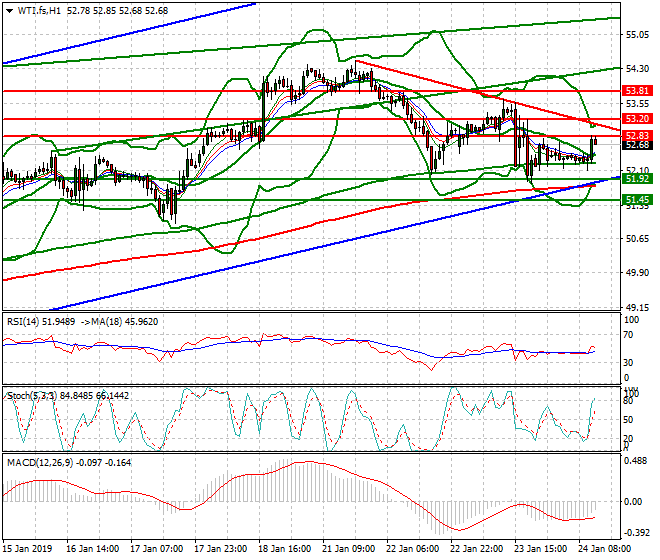This screenshot has height=560, width=660.
Task: Select the 15 Jan 2019 time axis label
Action: pos(27,549)
